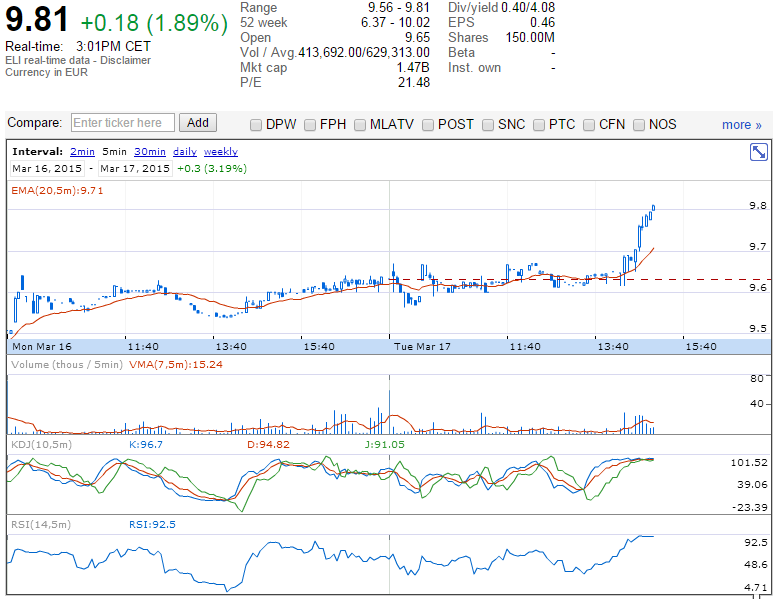
Task: Click the Add ticker button
Action: click(x=198, y=123)
